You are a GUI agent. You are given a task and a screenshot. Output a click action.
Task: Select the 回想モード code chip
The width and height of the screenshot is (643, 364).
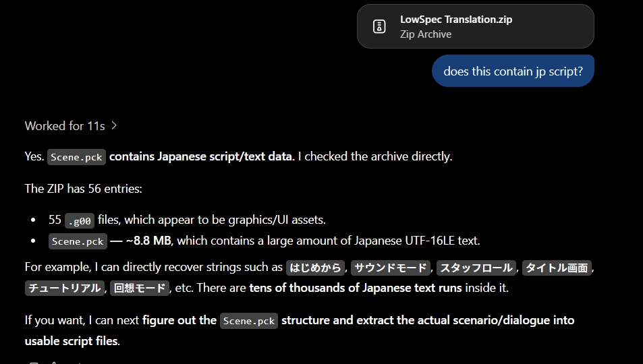click(x=140, y=289)
